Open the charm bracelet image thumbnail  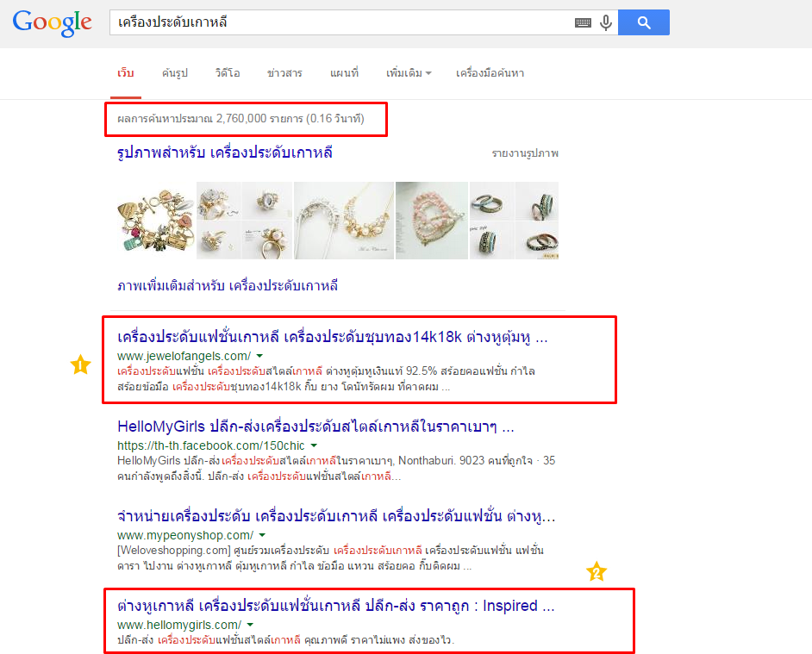point(156,221)
